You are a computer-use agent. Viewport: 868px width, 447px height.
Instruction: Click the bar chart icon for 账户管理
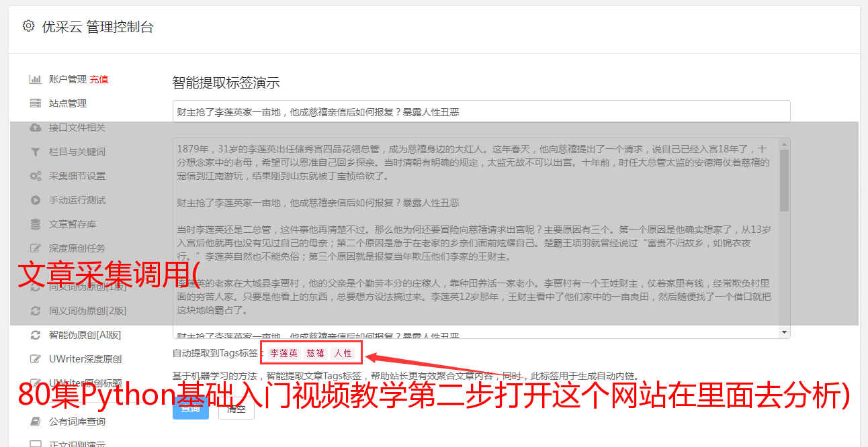click(36, 79)
